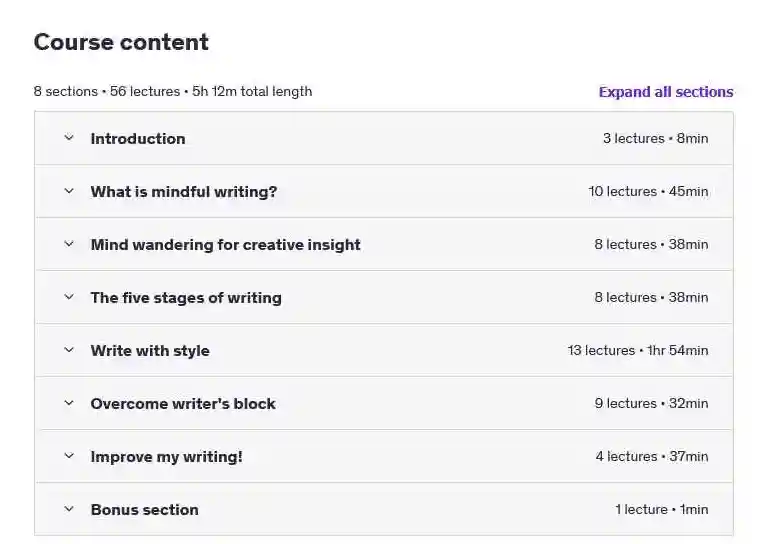This screenshot has height=544, width=763.
Task: Click Expand all sections link
Action: point(666,92)
